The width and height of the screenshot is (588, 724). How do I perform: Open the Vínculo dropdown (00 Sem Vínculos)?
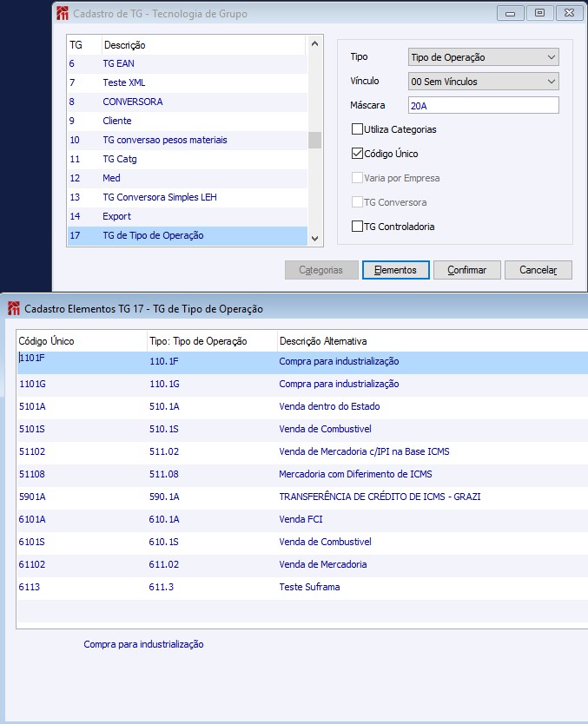tap(484, 82)
